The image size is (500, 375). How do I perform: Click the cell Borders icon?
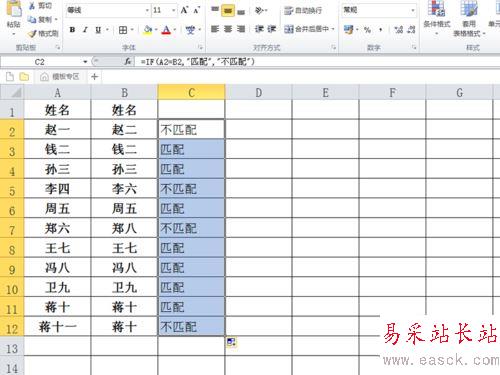click(123, 30)
